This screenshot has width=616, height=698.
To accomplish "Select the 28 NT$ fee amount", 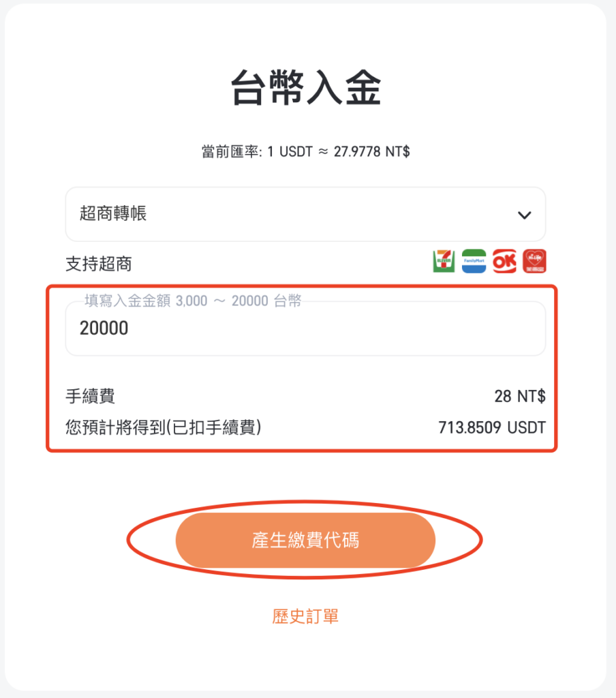I will 520,396.
